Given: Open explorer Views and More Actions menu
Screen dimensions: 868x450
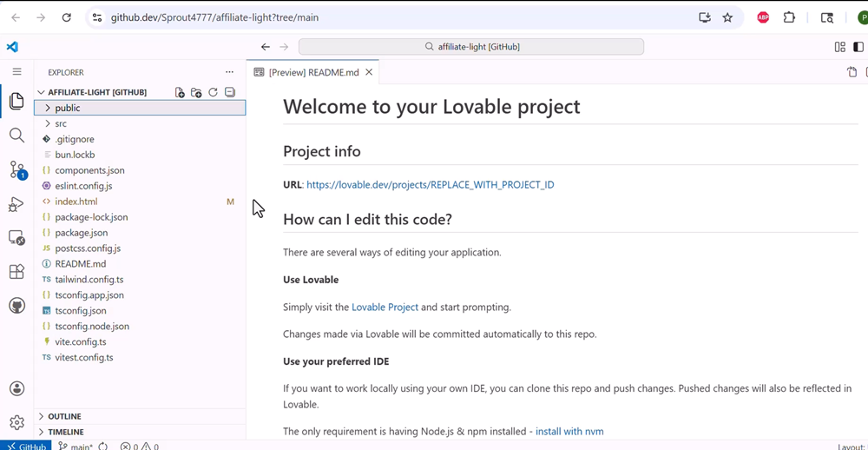Looking at the screenshot, I should pos(229,72).
